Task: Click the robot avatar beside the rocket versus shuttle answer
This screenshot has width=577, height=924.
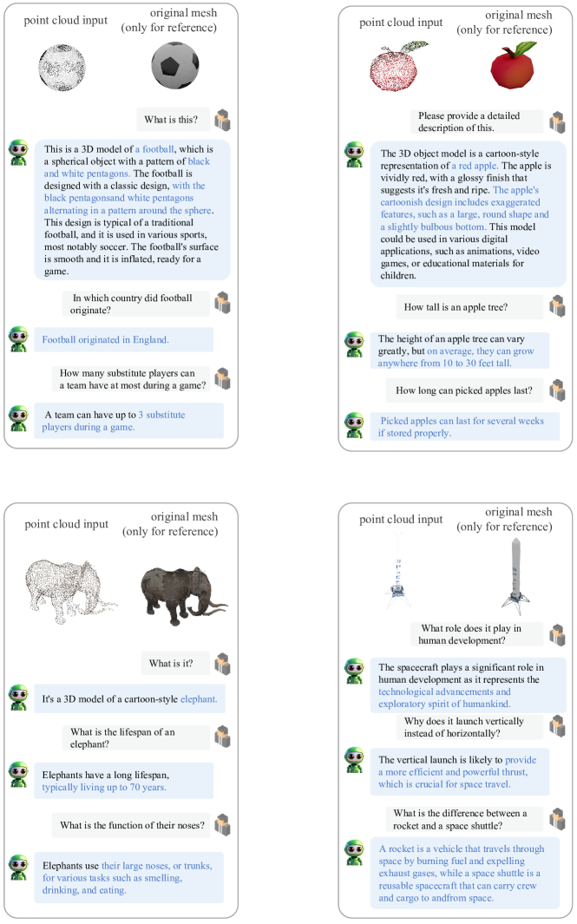Action: (x=354, y=852)
